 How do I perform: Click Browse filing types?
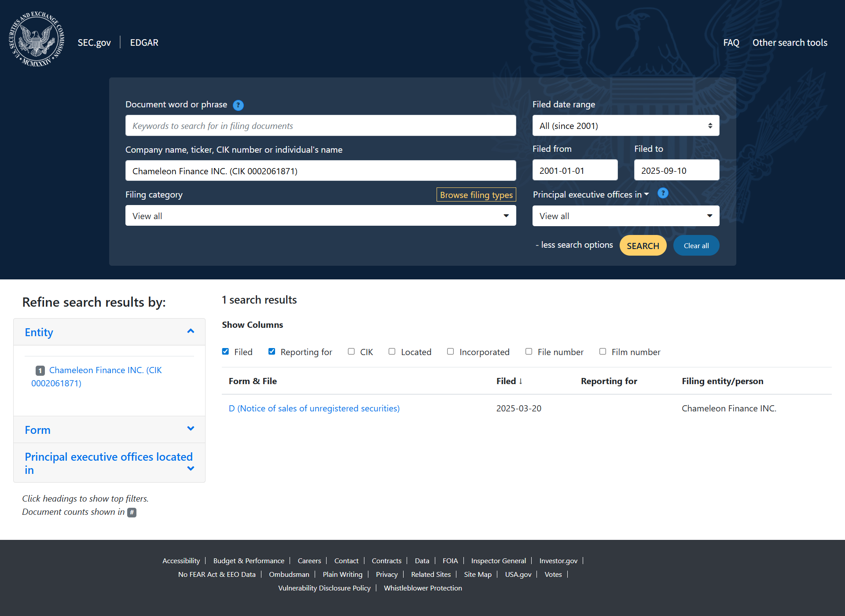coord(476,194)
